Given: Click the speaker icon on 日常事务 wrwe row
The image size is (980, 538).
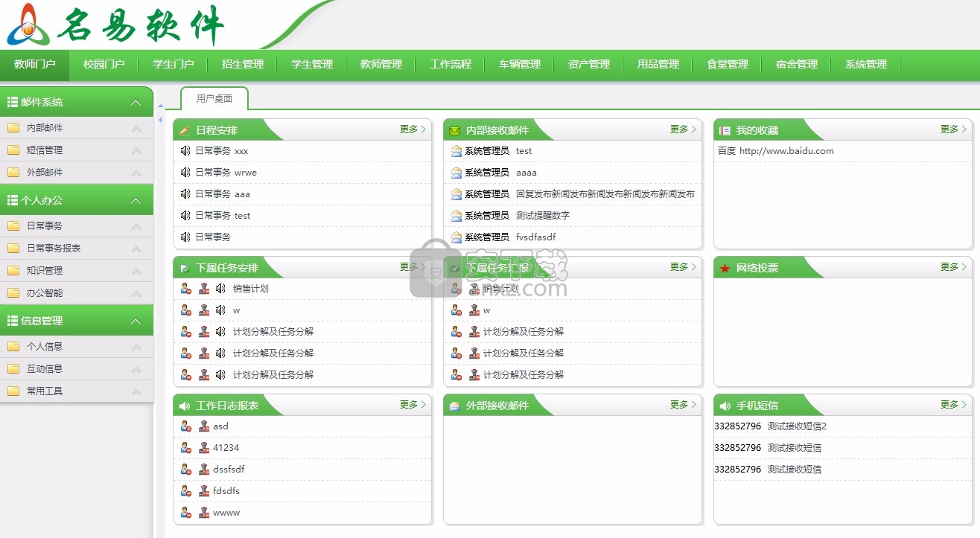Looking at the screenshot, I should tap(185, 172).
